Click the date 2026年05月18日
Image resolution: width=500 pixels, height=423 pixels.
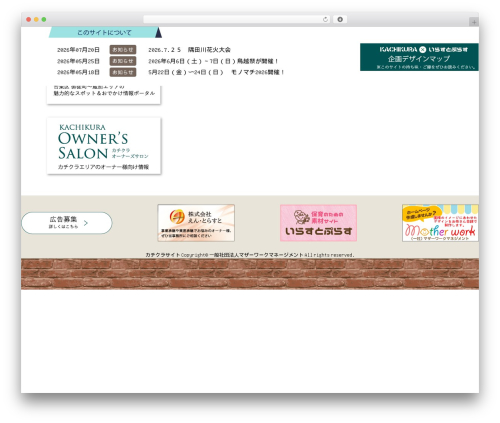(78, 72)
